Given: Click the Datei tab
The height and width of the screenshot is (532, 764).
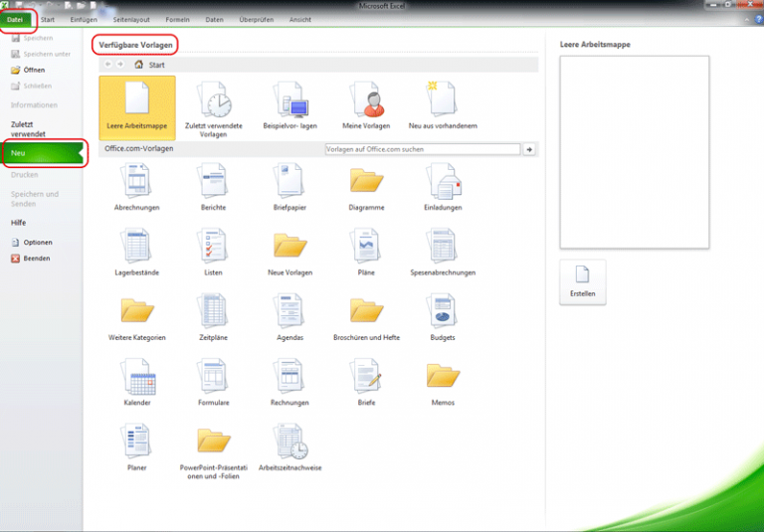Looking at the screenshot, I should tap(16, 19).
